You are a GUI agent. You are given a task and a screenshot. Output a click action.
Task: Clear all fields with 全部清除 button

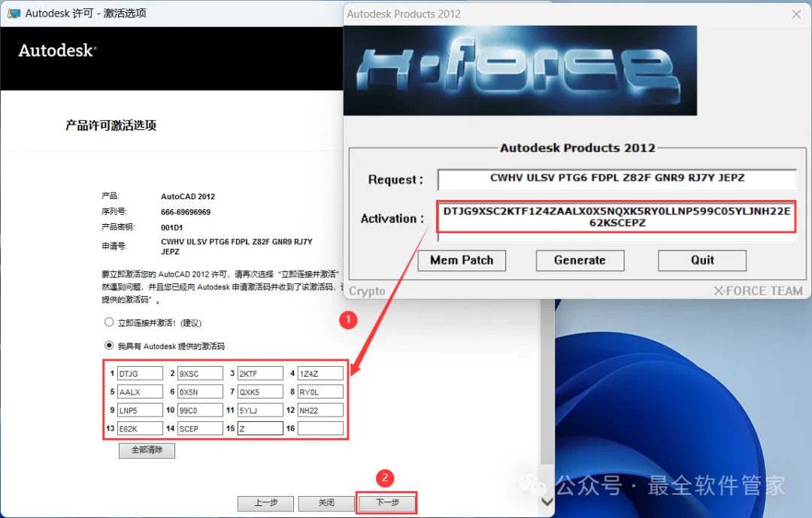(x=147, y=450)
